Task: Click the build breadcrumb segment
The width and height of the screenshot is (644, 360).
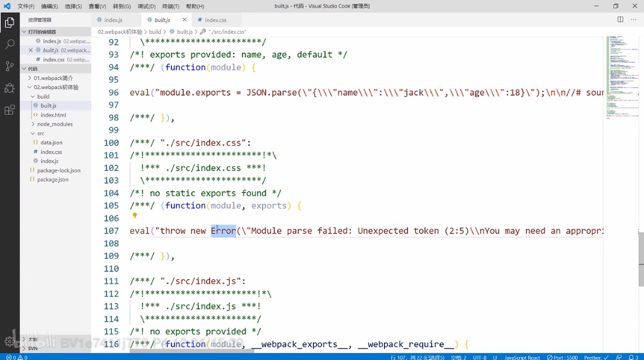Action: [155, 32]
